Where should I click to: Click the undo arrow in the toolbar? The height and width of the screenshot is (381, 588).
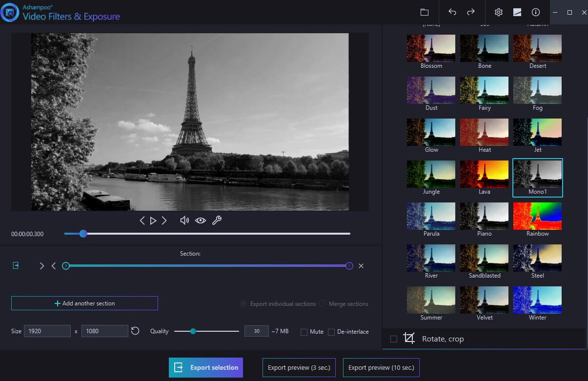pos(452,12)
